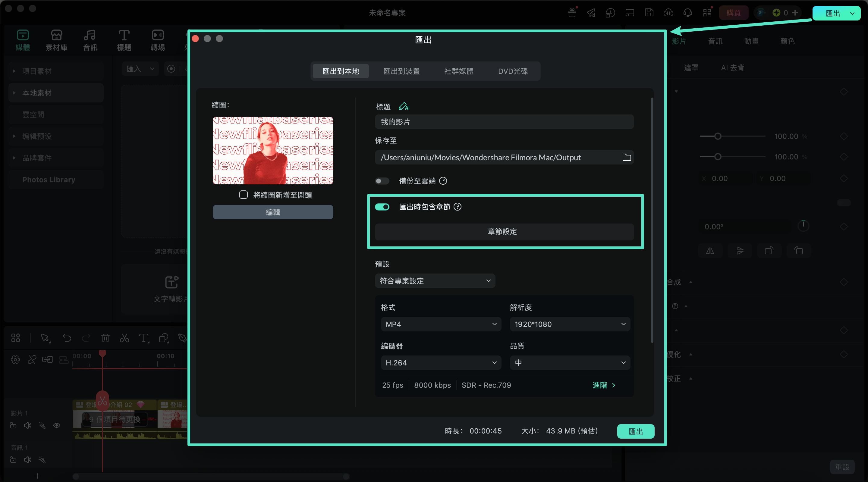Click the 標題 field containing 我的影片
The height and width of the screenshot is (482, 868).
pos(505,122)
